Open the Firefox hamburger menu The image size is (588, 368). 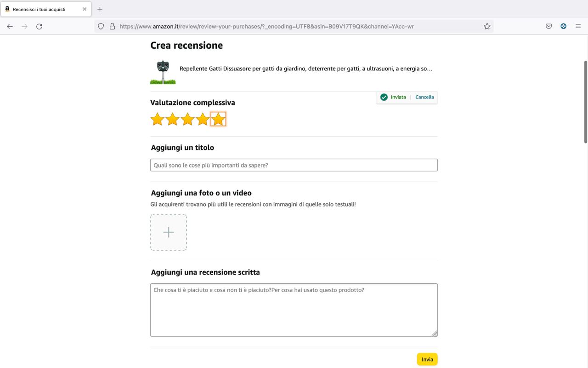pyautogui.click(x=578, y=26)
